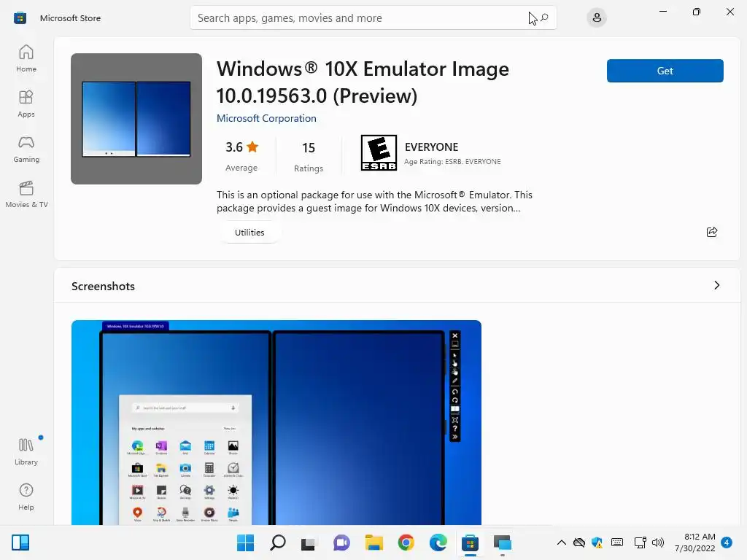Screen dimensions: 747x560
Task: Open Teams Chat from taskbar
Action: [x=341, y=542]
